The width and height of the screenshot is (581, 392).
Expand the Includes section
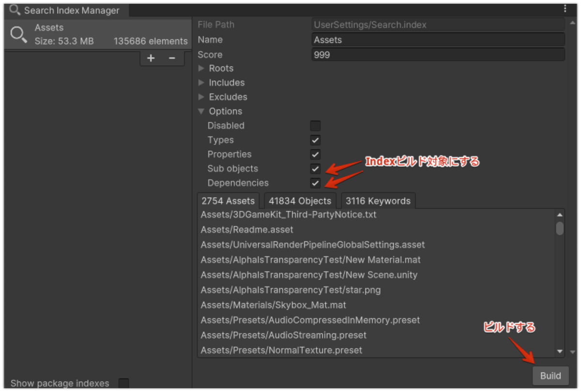tap(201, 82)
